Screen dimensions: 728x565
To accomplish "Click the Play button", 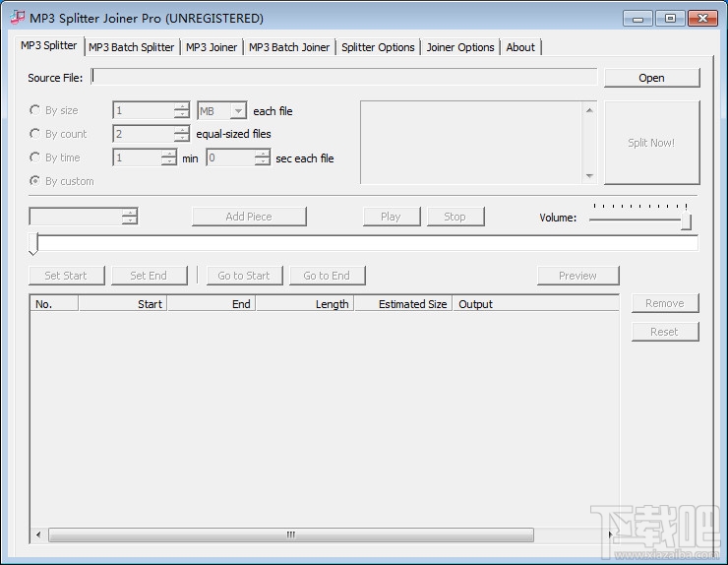I will (x=391, y=217).
